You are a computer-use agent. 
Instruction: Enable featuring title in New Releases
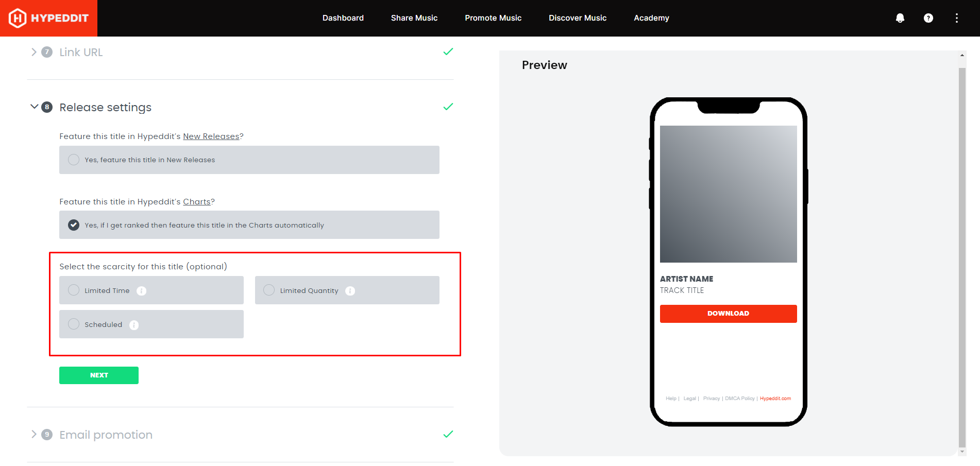pyautogui.click(x=74, y=160)
